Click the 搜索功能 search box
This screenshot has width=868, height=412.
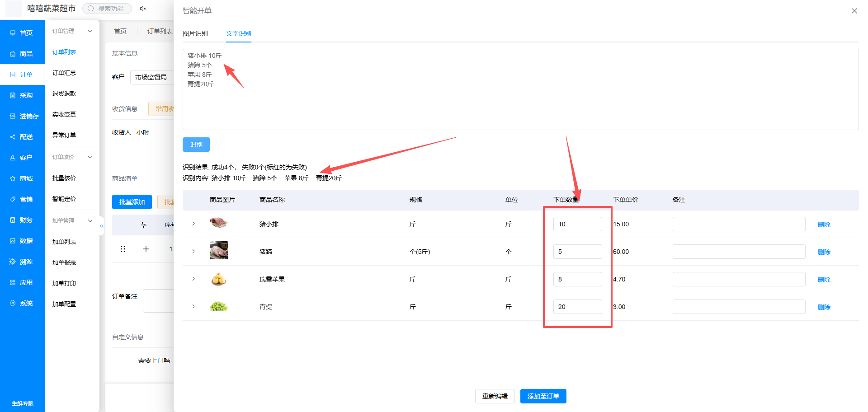(107, 9)
